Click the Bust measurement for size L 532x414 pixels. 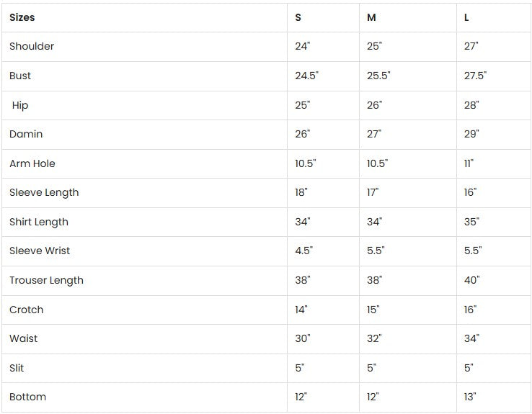pos(475,76)
